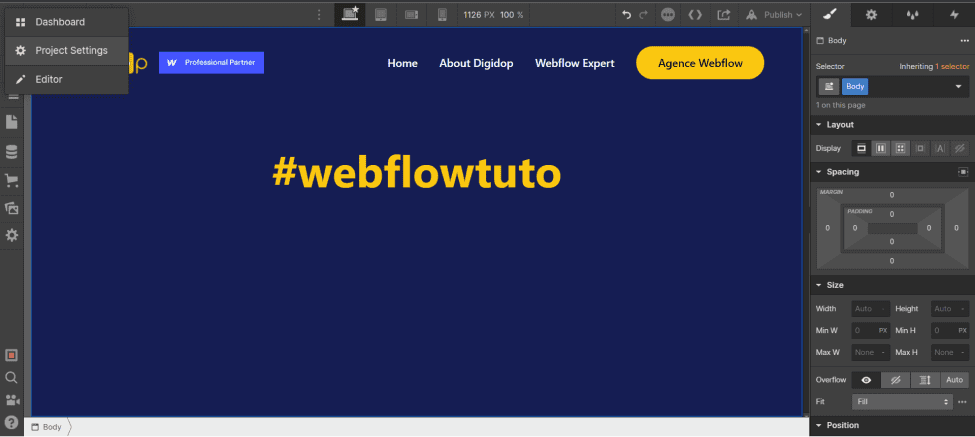
Task: Open the share project icon
Action: pos(723,14)
